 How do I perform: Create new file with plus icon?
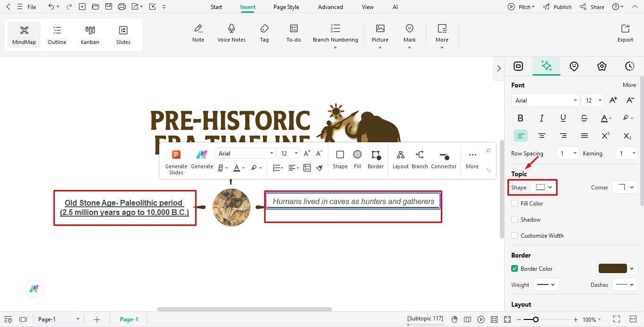point(82,7)
